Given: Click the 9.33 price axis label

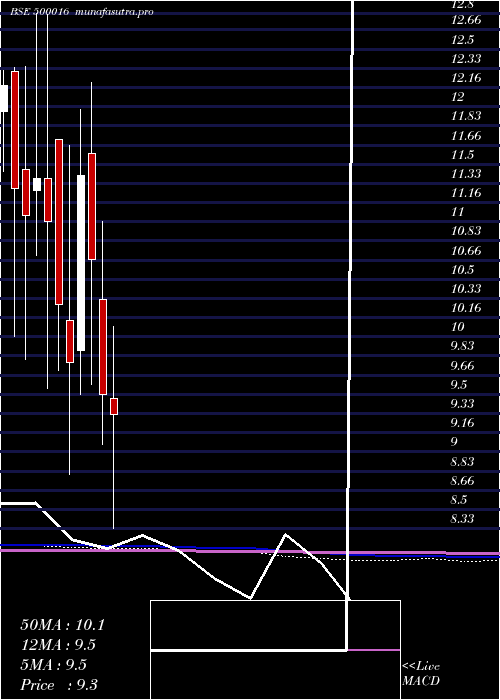Looking at the screenshot, I should [x=462, y=404].
